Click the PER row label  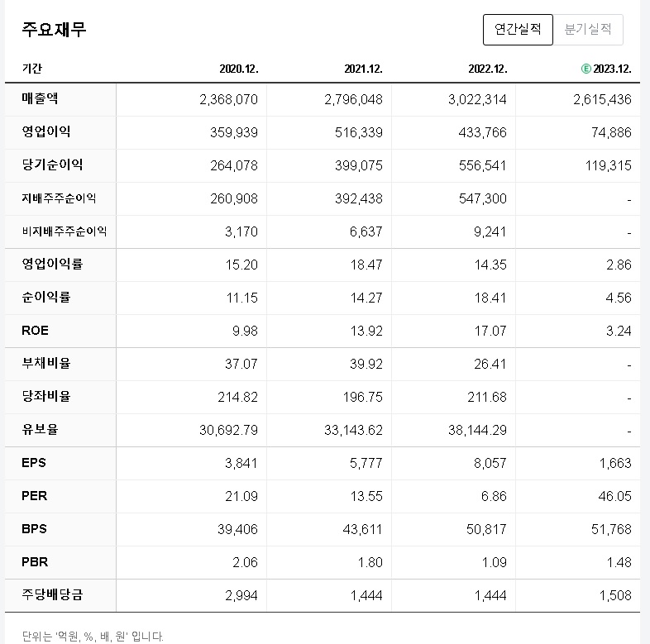[x=35, y=496]
